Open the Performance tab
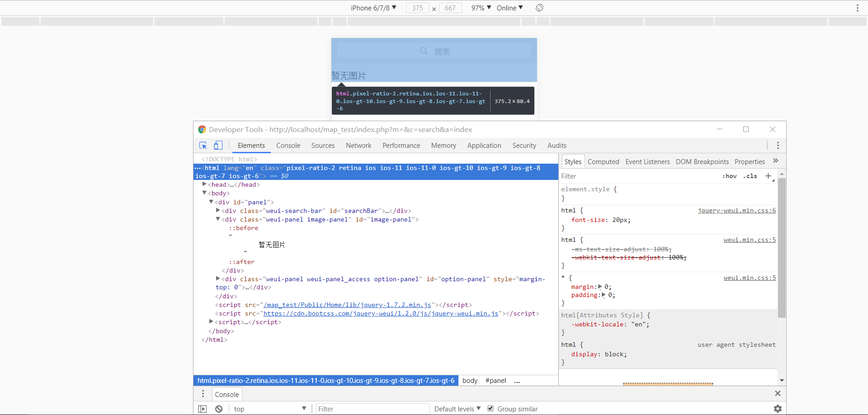Screen dimensions: 868x415 (401, 146)
